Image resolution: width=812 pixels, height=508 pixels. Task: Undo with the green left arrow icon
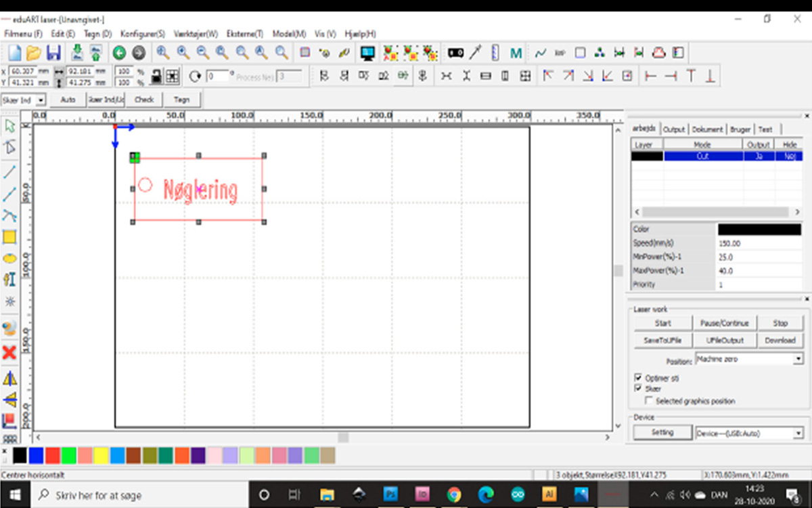coord(119,52)
